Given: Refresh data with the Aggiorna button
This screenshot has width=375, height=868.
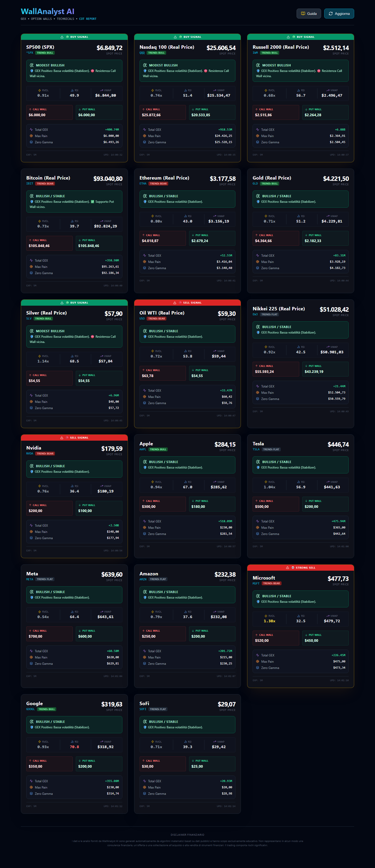Looking at the screenshot, I should [x=339, y=14].
